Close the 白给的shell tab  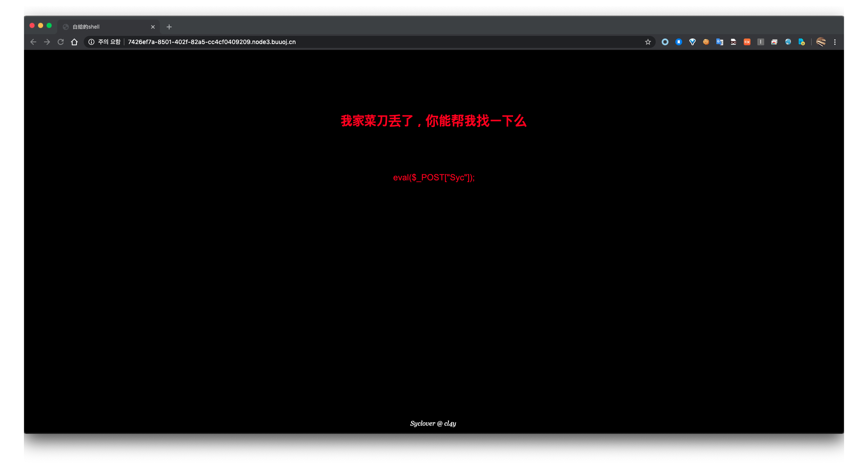[153, 27]
